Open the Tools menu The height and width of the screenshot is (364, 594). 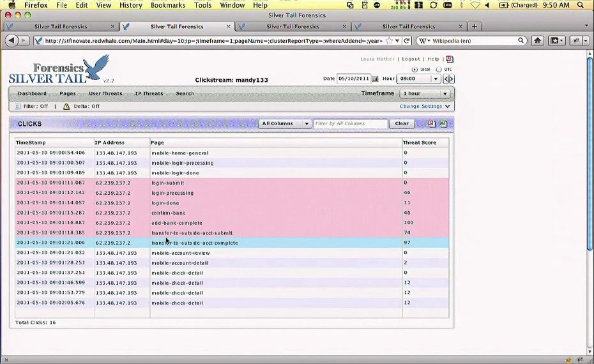point(202,5)
